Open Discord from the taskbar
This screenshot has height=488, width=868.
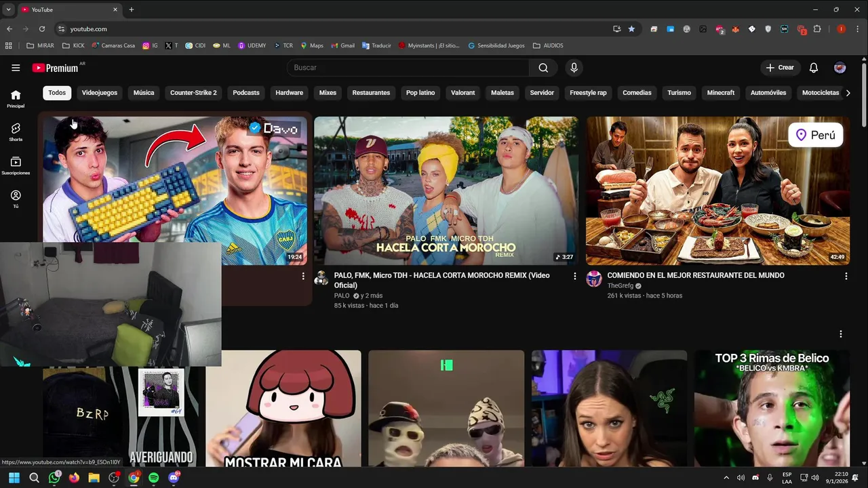click(174, 478)
